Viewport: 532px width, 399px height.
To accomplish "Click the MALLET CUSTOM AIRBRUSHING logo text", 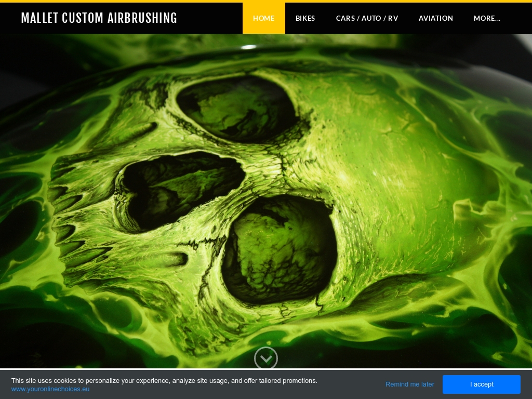I will tap(99, 18).
